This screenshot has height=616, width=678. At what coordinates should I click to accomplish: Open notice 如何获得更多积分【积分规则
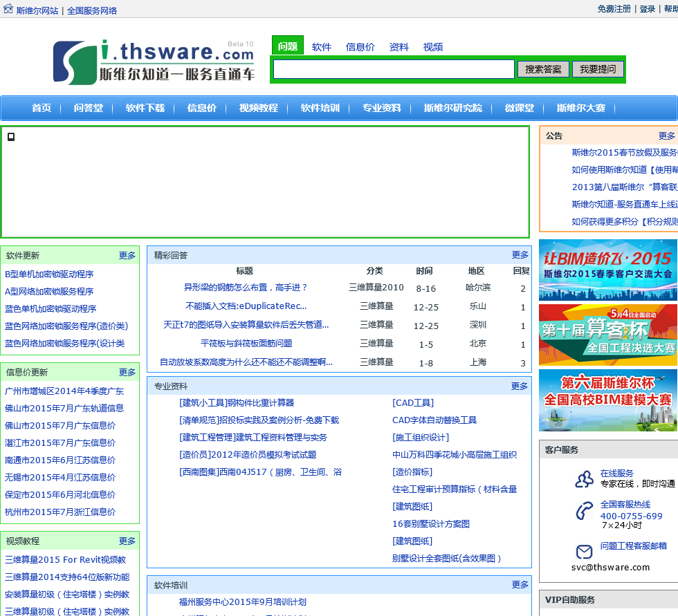624,222
